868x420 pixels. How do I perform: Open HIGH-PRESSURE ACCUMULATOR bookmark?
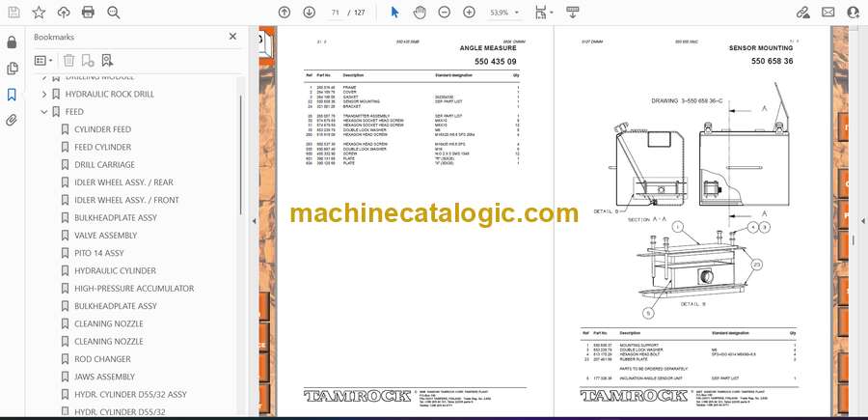134,289
